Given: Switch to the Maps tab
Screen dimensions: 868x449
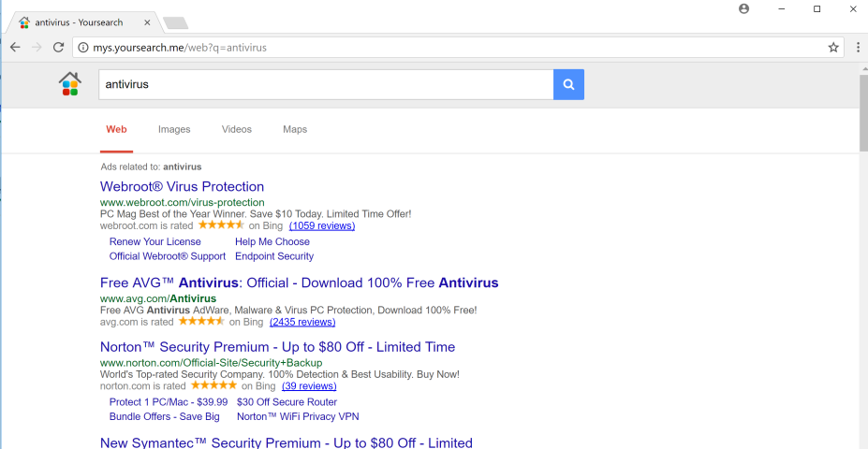Looking at the screenshot, I should (295, 129).
